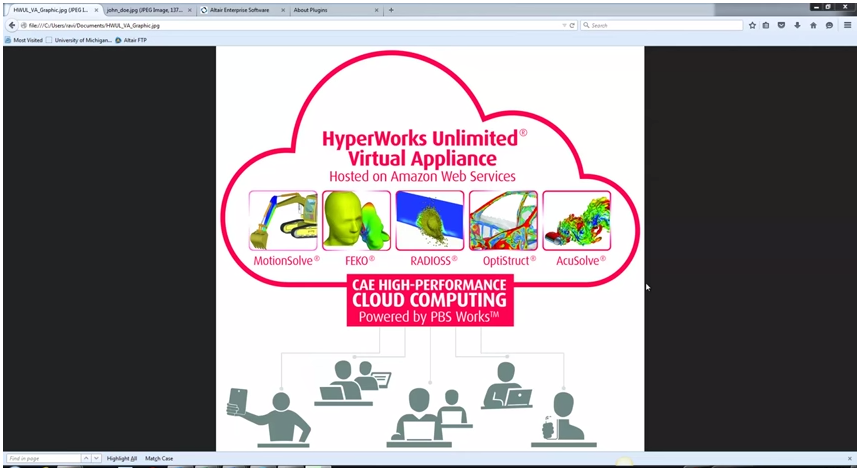Open the chat smiley face icon
The height and width of the screenshot is (468, 859).
(x=829, y=25)
